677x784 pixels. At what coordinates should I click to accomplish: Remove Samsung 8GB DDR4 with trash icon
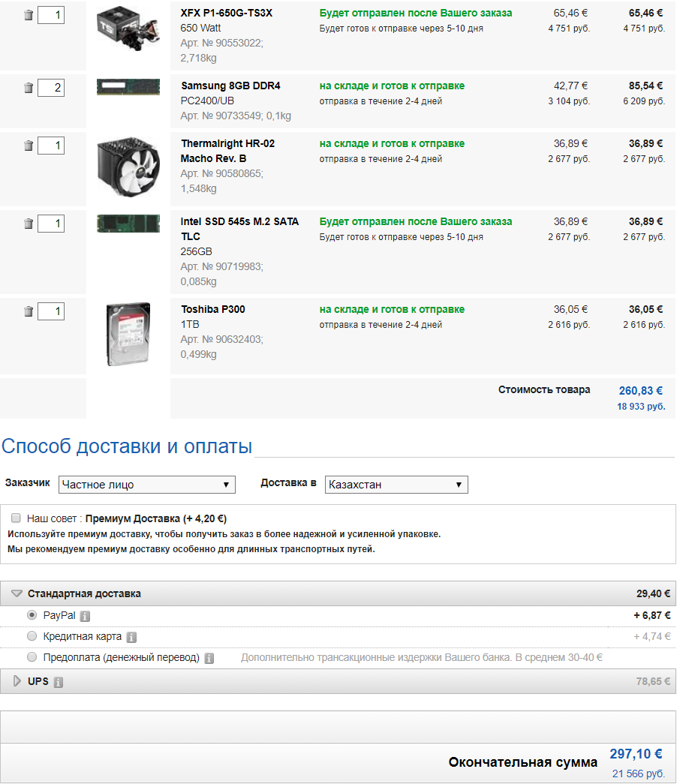[x=29, y=88]
